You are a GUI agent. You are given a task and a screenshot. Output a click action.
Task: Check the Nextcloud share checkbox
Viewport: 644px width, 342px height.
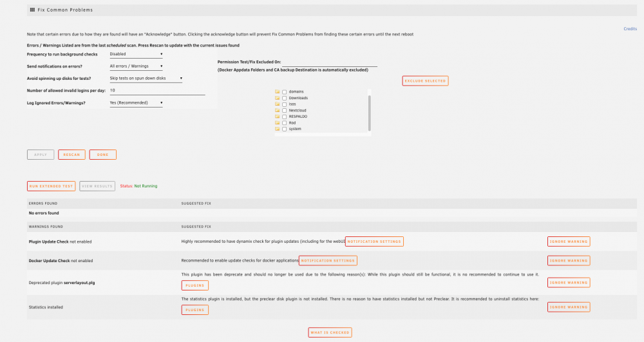point(284,110)
